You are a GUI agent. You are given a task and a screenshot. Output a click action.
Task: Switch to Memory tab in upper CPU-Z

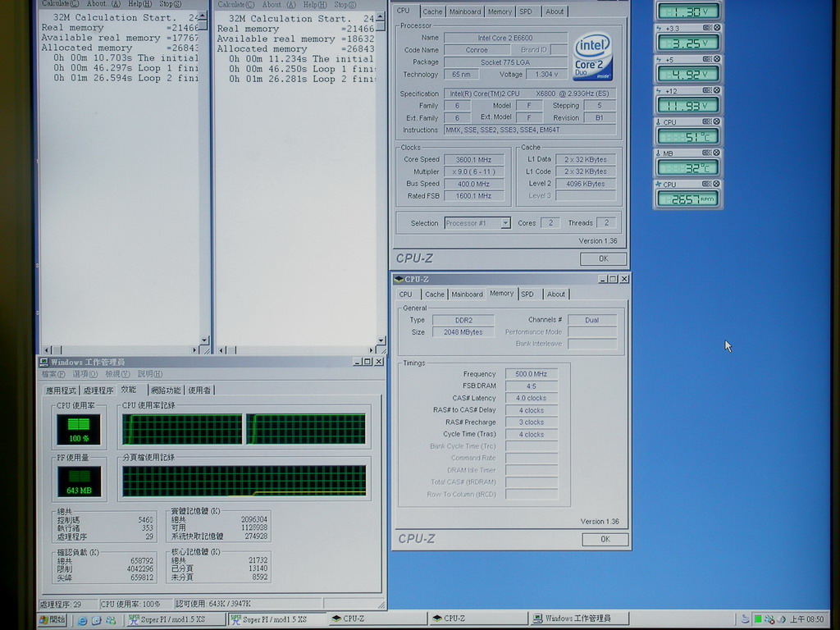(500, 11)
